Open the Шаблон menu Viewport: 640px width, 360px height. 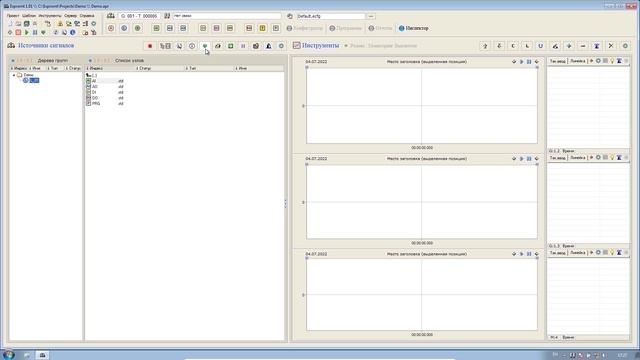29,16
